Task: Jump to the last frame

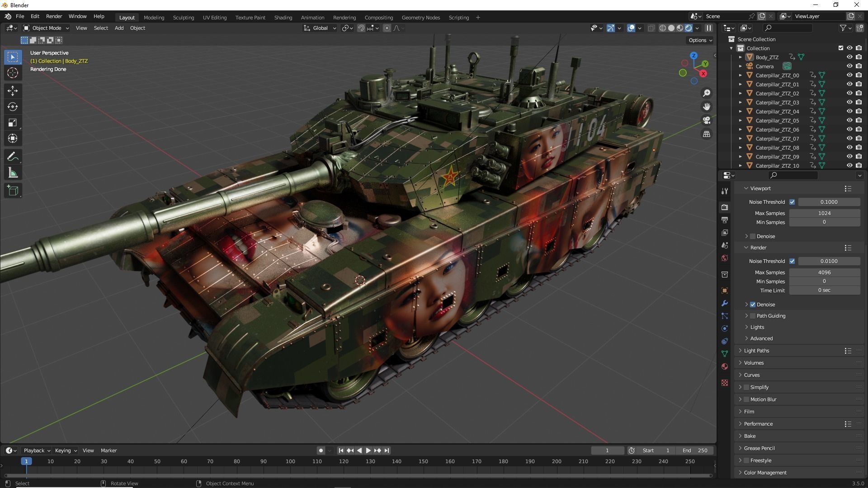Action: [x=387, y=450]
